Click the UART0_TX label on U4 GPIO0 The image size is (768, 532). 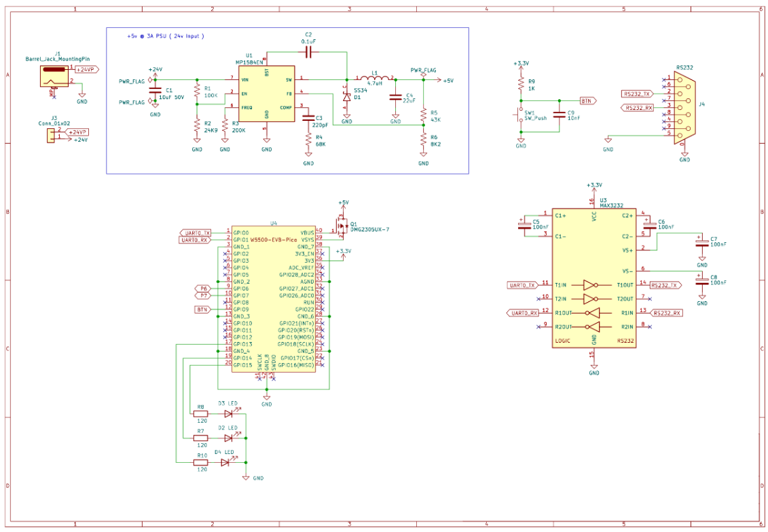pyautogui.click(x=196, y=233)
